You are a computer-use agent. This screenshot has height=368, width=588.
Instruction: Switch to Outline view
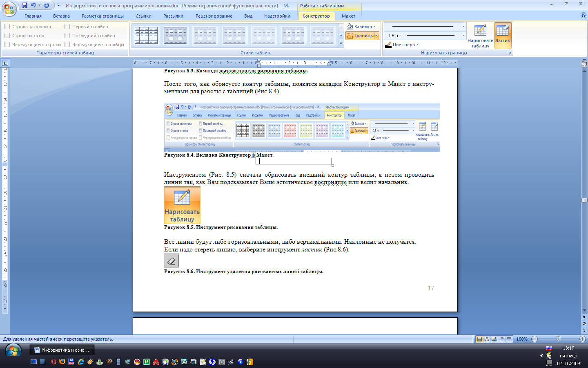point(501,339)
